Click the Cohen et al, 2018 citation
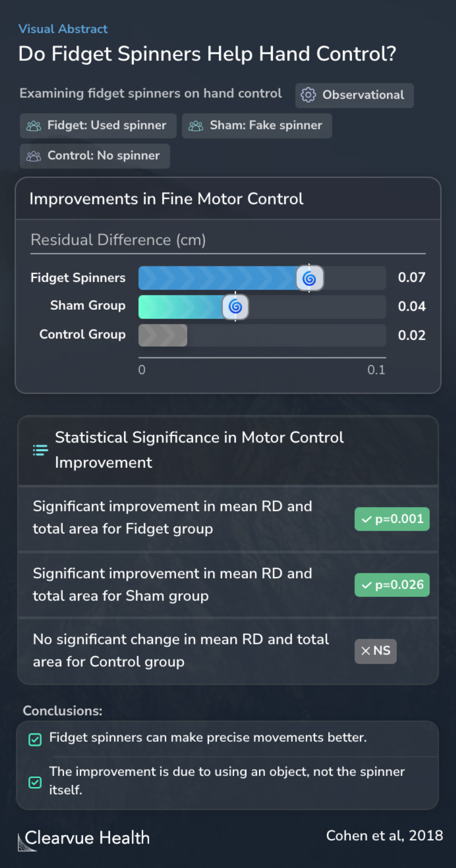 coord(385,836)
